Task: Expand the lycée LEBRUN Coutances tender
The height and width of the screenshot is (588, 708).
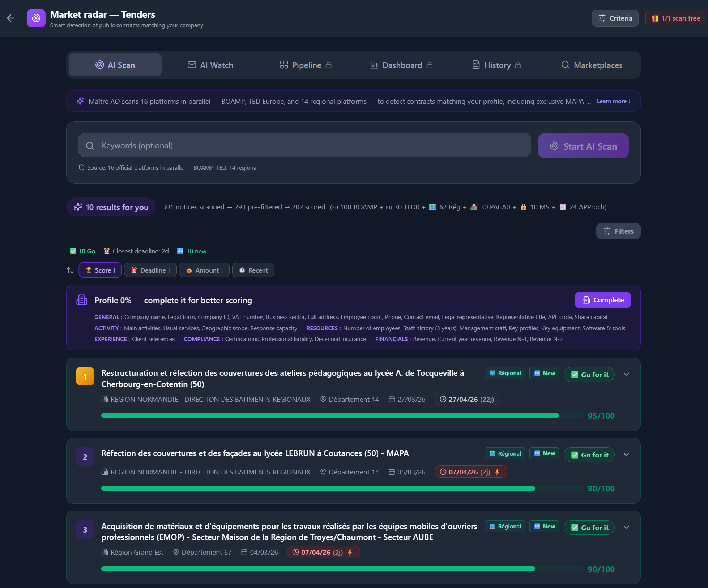Action: [626, 455]
